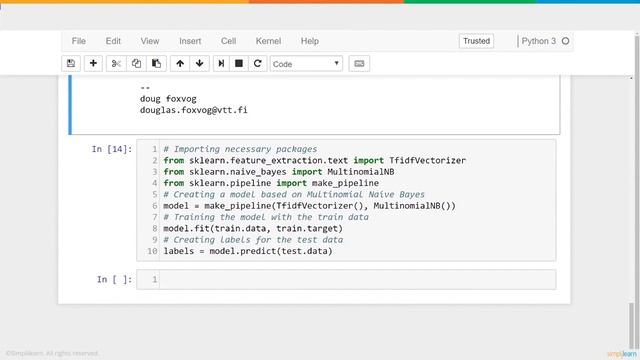640x360 pixels.
Task: Move selected cell up with the arrow
Action: (180, 64)
